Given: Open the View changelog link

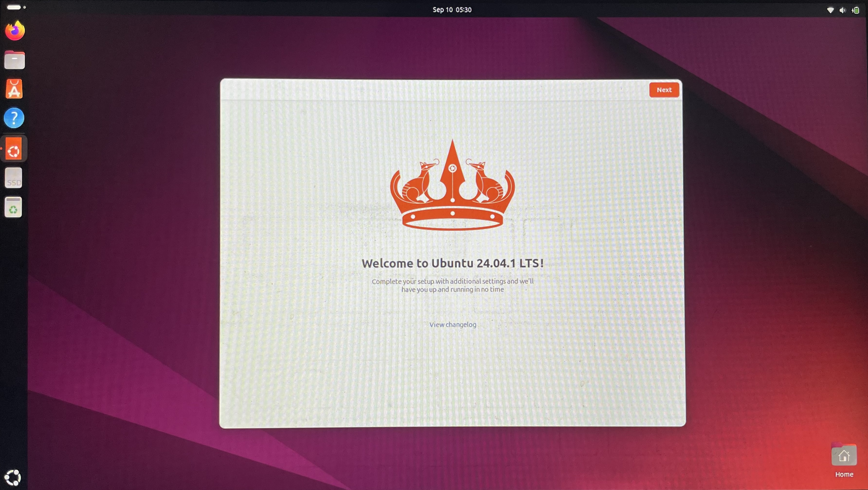Looking at the screenshot, I should click(452, 324).
